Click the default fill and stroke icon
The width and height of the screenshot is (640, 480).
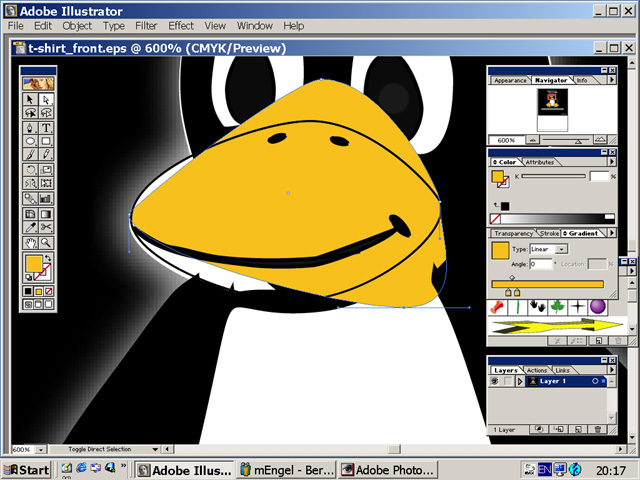(x=29, y=278)
